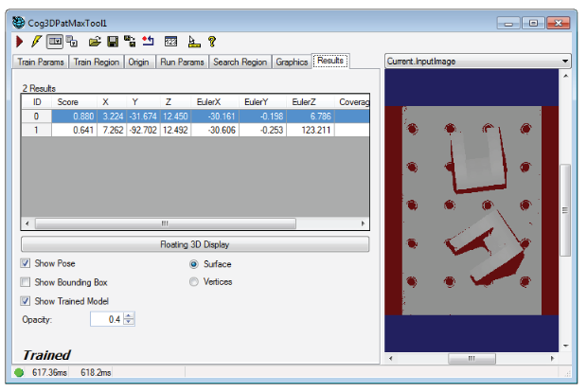Click the results table left scroll arrow
587x392 pixels.
tap(27, 223)
